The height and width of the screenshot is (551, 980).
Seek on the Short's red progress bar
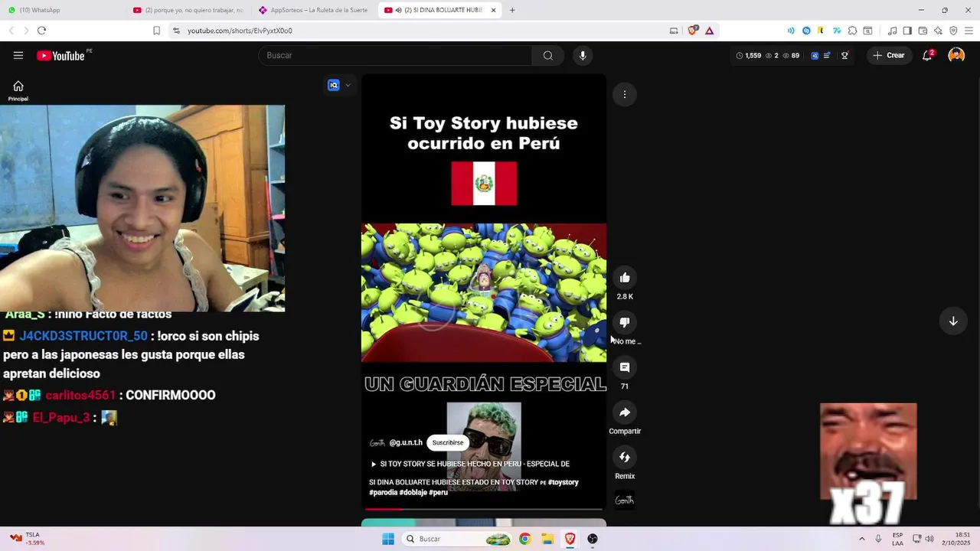point(484,508)
